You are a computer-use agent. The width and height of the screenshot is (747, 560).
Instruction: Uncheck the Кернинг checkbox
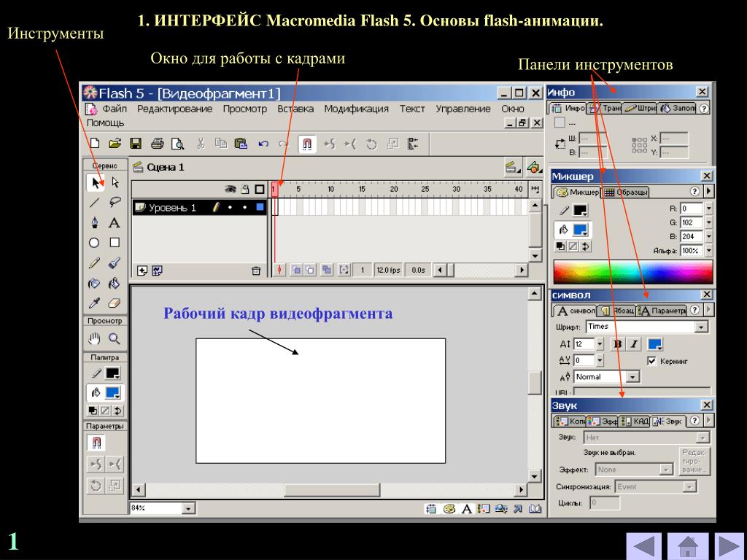651,361
